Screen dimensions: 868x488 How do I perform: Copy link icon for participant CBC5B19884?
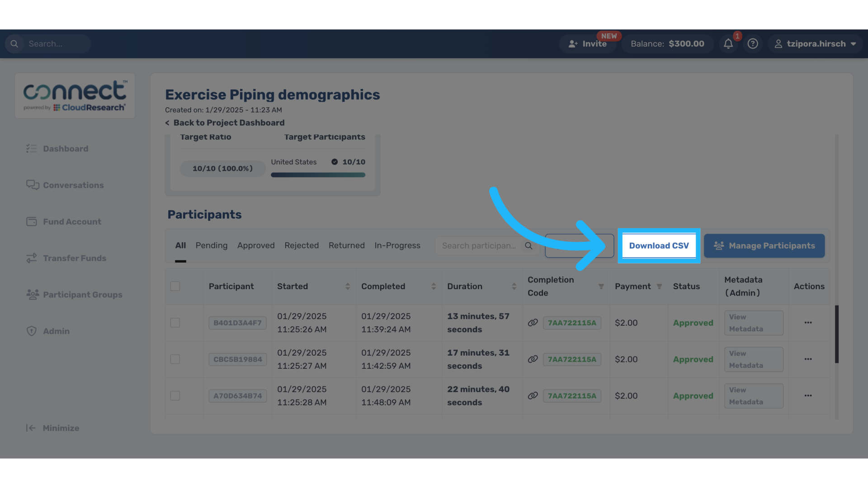pos(533,359)
